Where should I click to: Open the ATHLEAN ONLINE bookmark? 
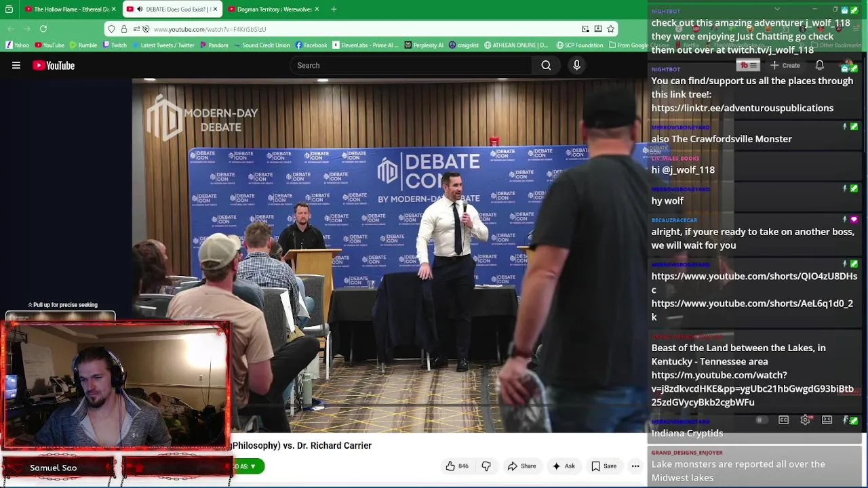pos(515,45)
